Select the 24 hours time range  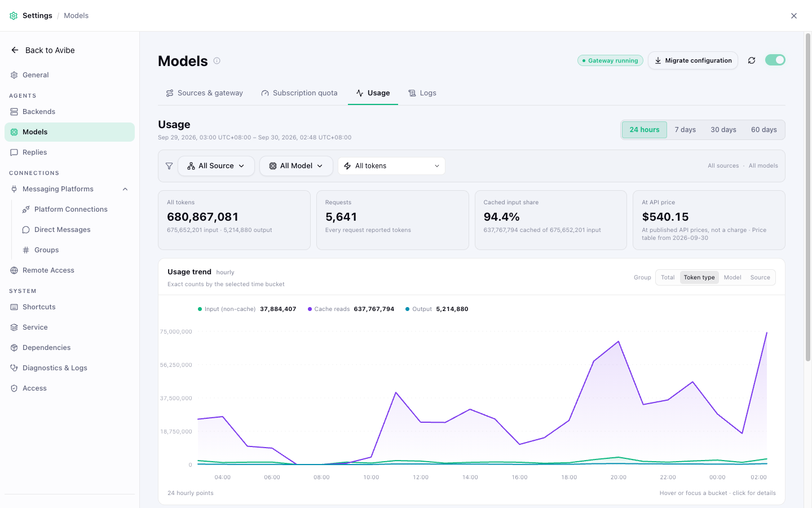(x=645, y=130)
